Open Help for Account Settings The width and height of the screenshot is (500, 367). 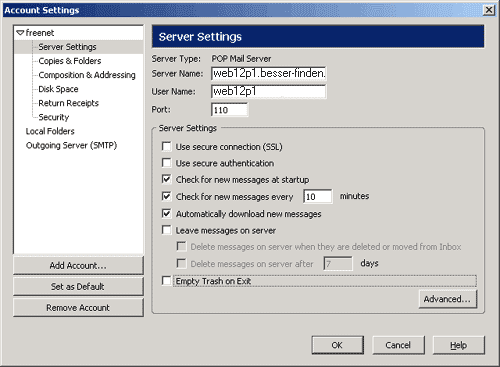click(x=459, y=345)
